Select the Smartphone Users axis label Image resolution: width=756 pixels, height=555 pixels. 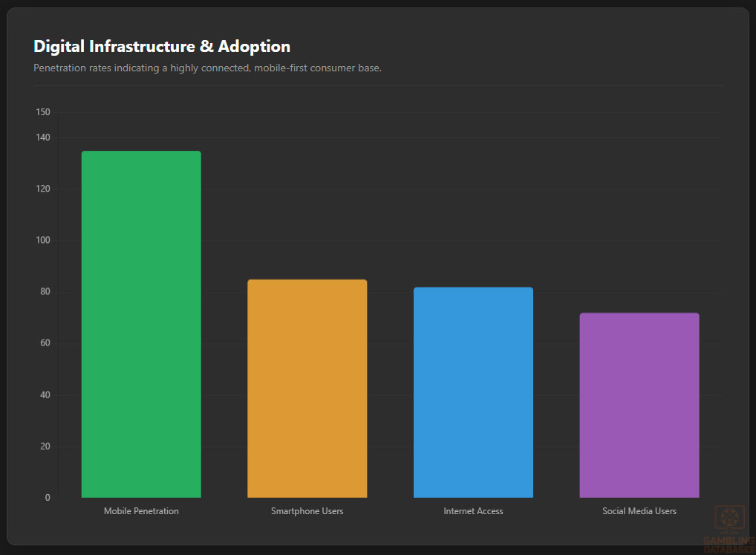click(307, 511)
